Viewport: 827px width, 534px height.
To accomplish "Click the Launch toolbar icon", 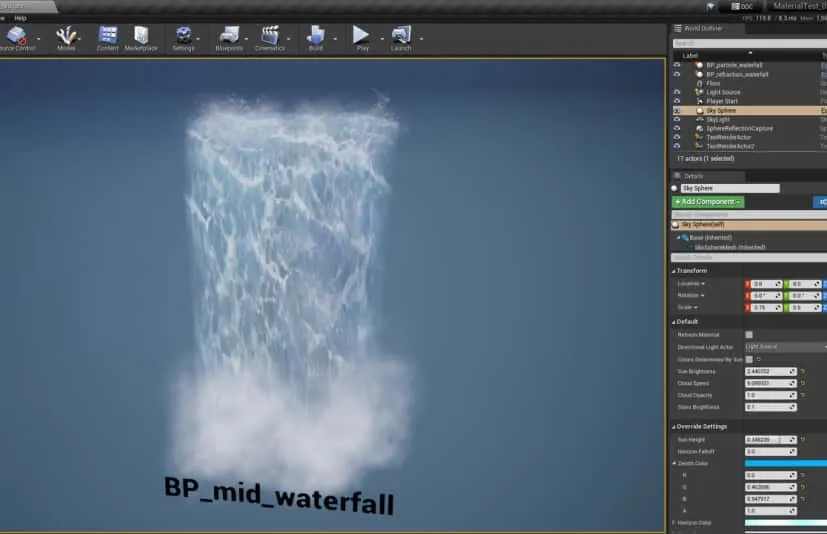I will 401,36.
